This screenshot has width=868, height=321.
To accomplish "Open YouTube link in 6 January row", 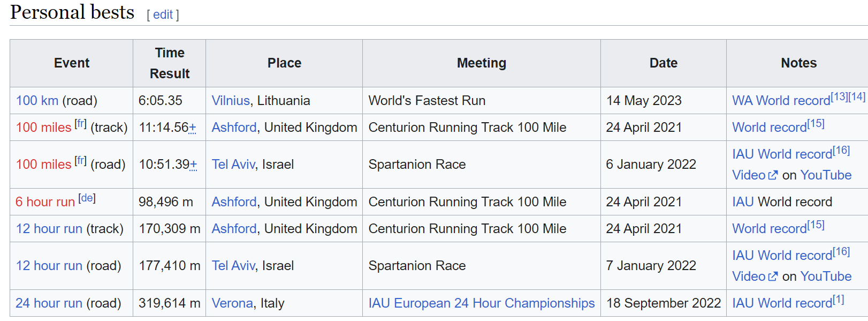I will point(826,175).
